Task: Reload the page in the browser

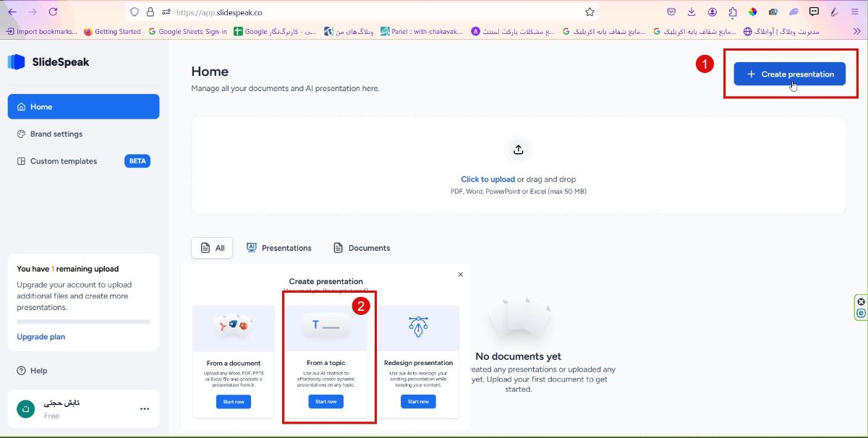Action: click(x=53, y=12)
